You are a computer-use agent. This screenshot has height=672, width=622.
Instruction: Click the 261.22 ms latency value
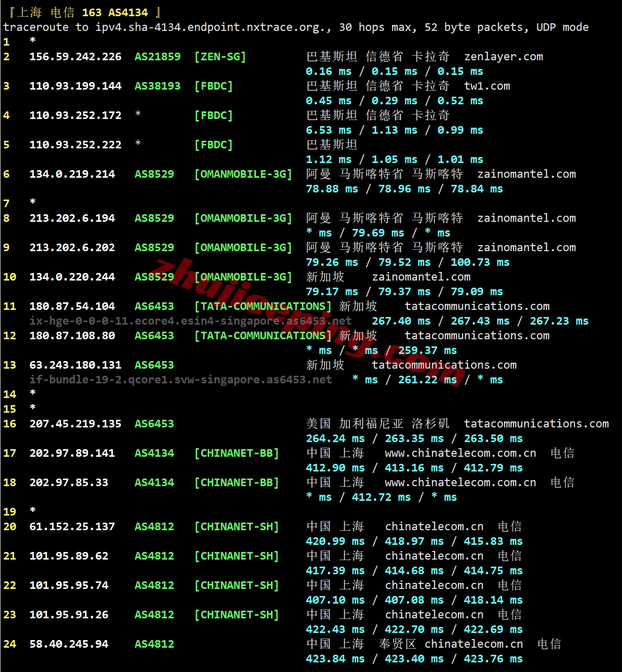[427, 380]
